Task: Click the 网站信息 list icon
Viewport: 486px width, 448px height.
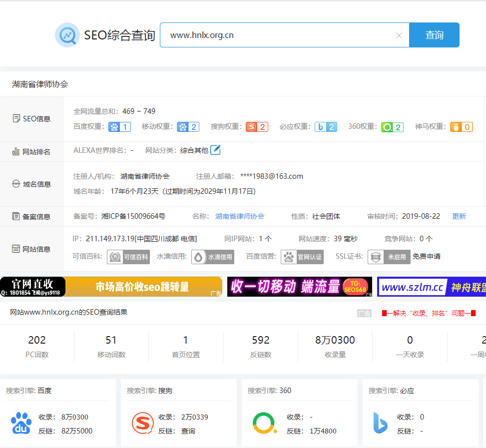Action: (16, 249)
